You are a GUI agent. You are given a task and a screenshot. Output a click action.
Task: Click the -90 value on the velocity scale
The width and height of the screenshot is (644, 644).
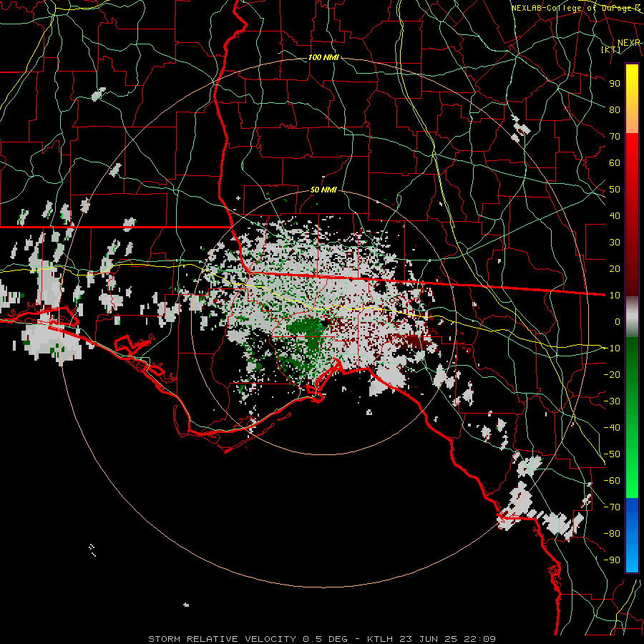[x=612, y=560]
